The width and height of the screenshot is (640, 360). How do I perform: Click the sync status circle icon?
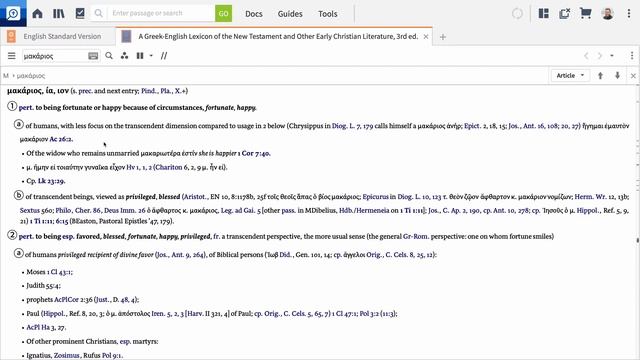517,13
